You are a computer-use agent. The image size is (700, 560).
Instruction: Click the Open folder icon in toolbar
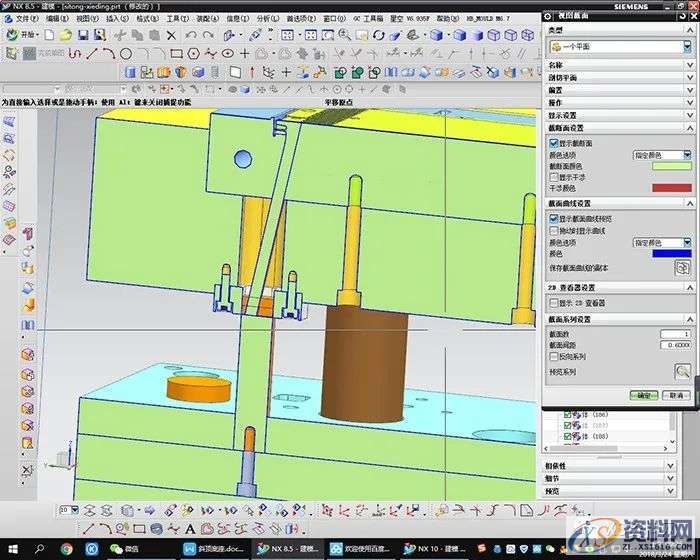(65, 35)
